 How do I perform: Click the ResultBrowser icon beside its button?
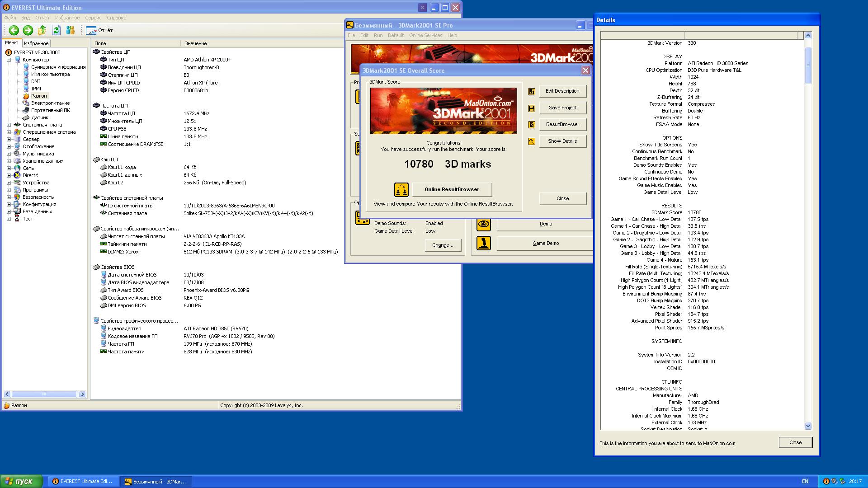click(x=532, y=125)
